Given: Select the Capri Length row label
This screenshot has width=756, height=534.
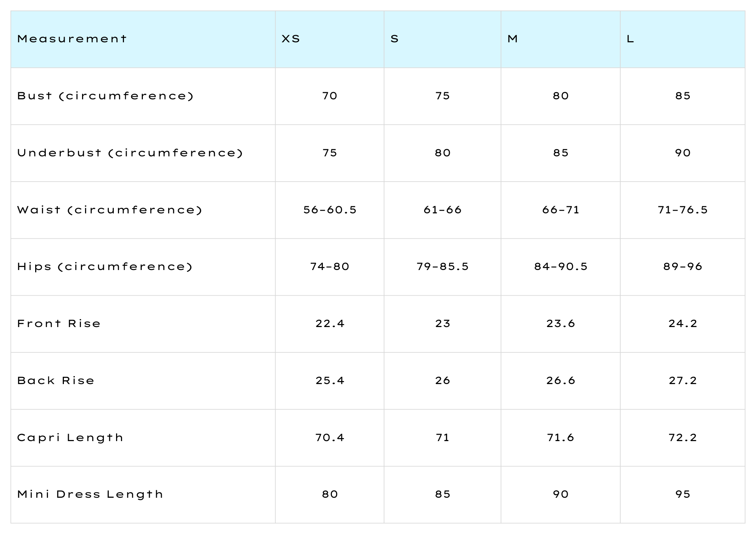Looking at the screenshot, I should [x=70, y=438].
